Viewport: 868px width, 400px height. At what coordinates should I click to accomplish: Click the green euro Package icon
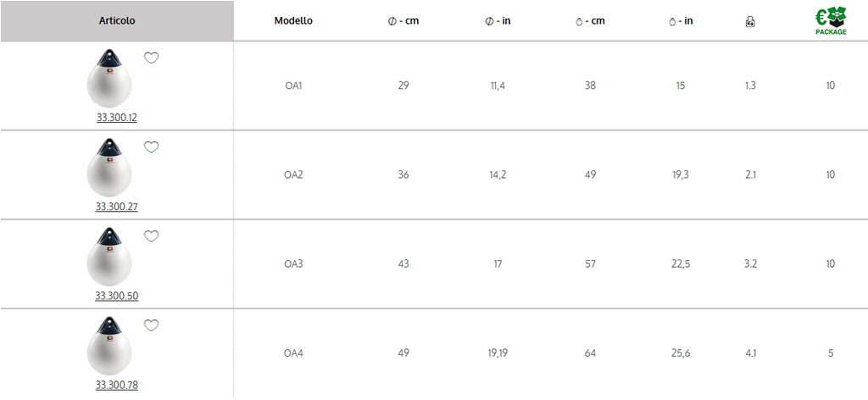pyautogui.click(x=831, y=21)
